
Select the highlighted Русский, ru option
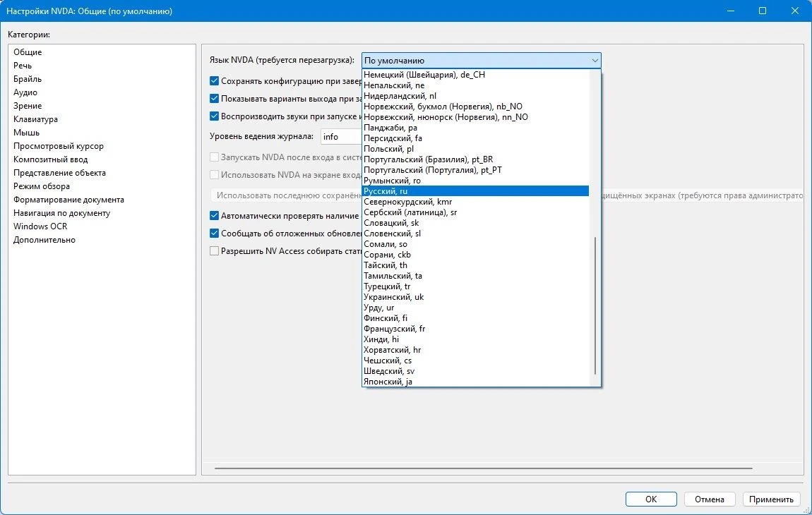click(x=475, y=191)
